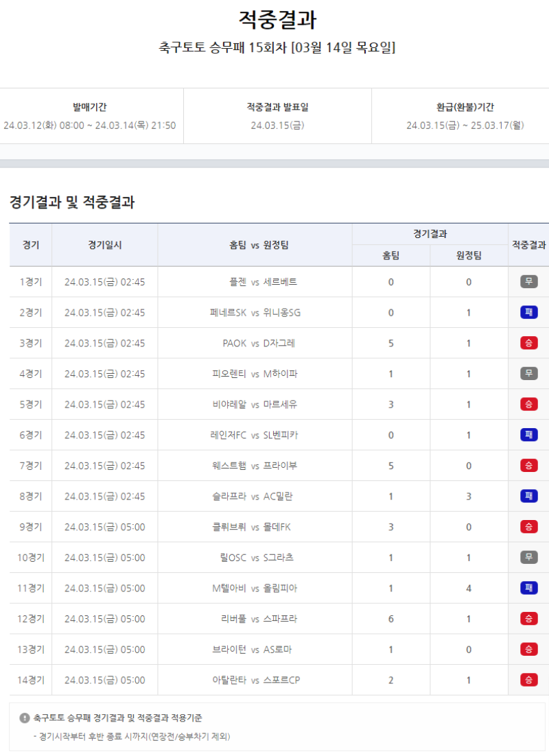
Task: Click the 브라이턴 vs AS로마 match
Action: (252, 650)
